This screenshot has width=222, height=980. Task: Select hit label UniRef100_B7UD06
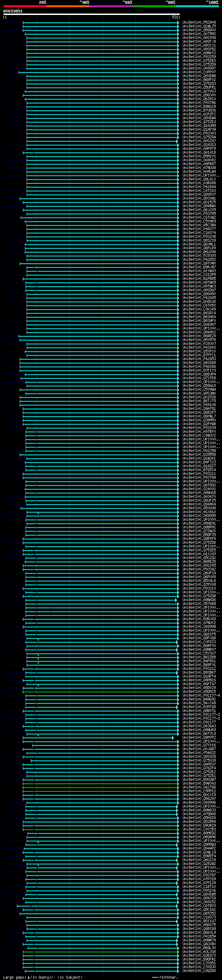[199, 110]
